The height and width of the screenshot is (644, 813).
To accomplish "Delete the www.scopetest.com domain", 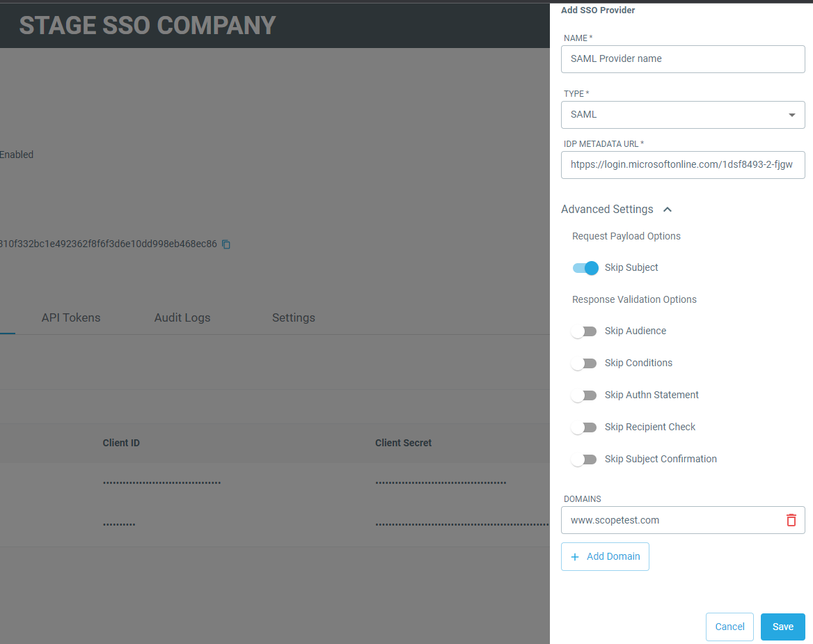I will point(791,520).
